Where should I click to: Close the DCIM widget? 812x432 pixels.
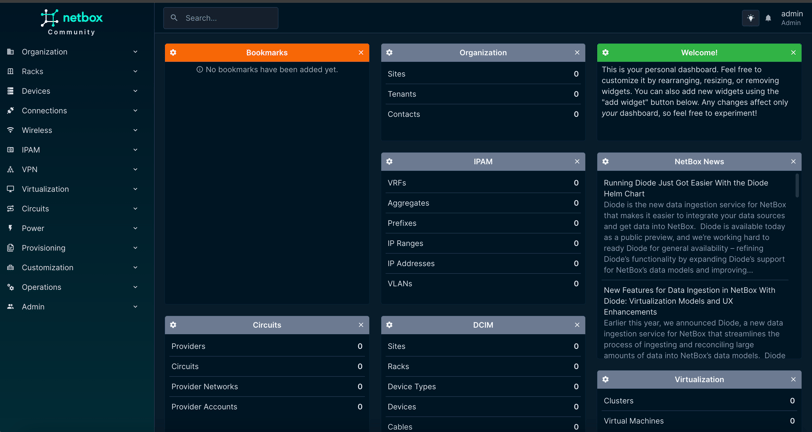[577, 325]
